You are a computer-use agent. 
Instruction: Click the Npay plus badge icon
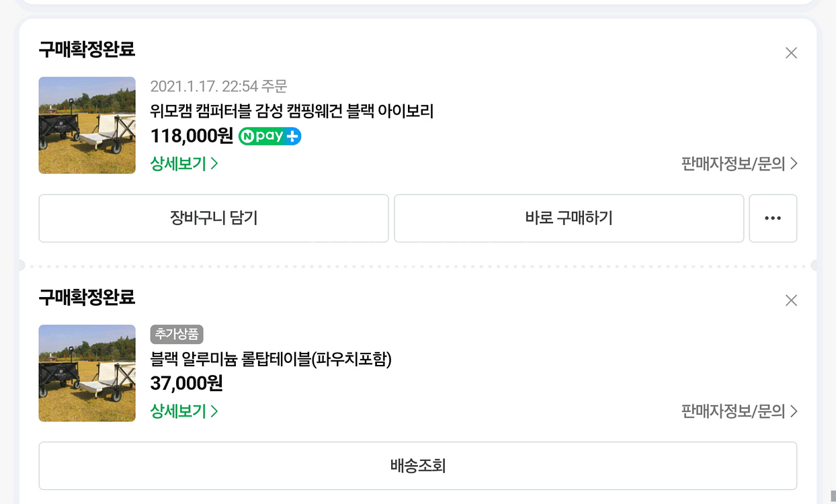coord(269,136)
